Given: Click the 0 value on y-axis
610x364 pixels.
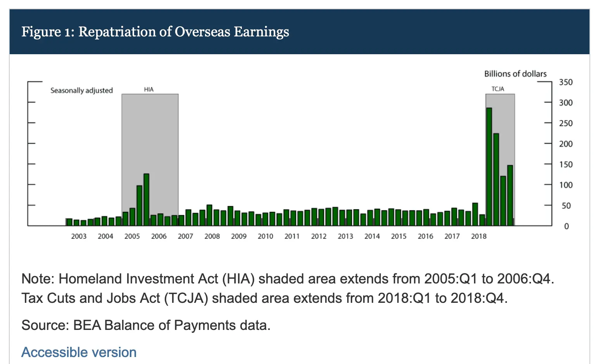Looking at the screenshot, I should click(x=566, y=226).
